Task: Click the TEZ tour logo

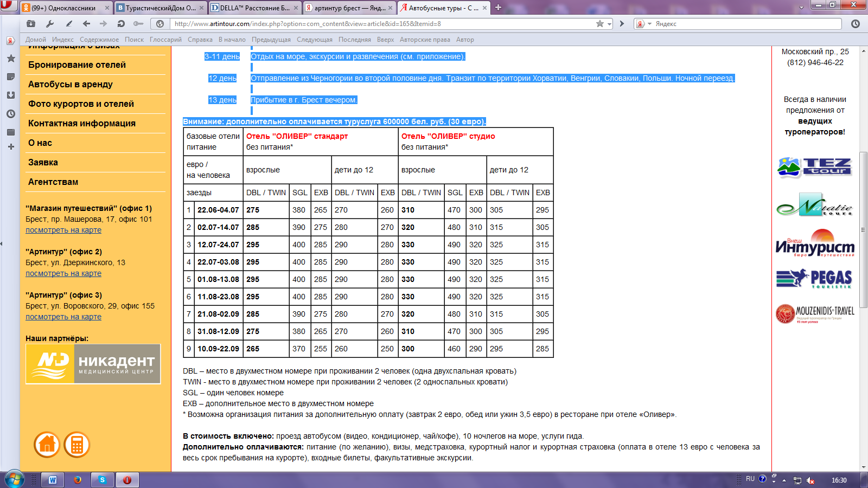Action: (815, 167)
